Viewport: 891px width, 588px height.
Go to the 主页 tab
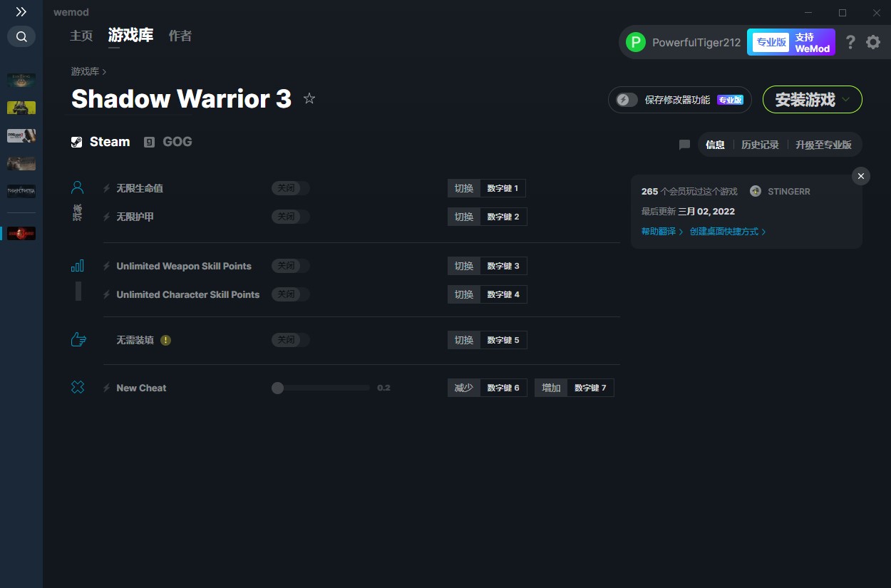point(81,36)
